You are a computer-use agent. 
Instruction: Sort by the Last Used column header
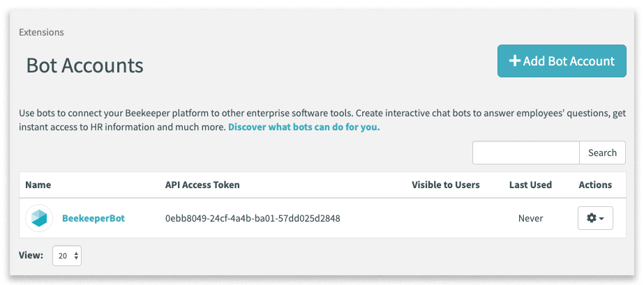531,185
